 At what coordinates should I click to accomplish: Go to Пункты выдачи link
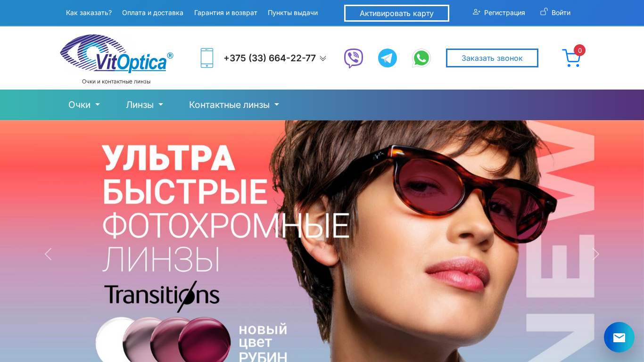coord(293,13)
